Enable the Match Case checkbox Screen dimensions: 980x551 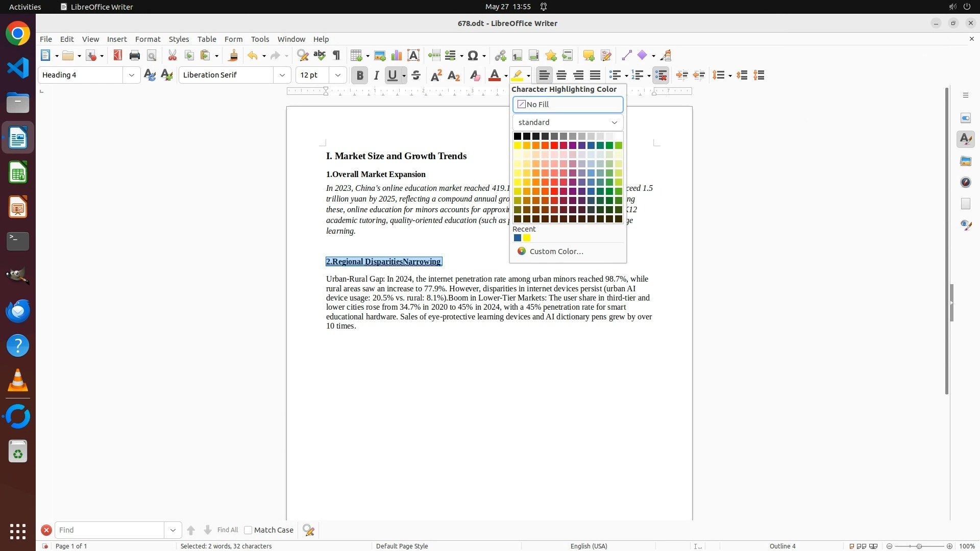tap(248, 530)
